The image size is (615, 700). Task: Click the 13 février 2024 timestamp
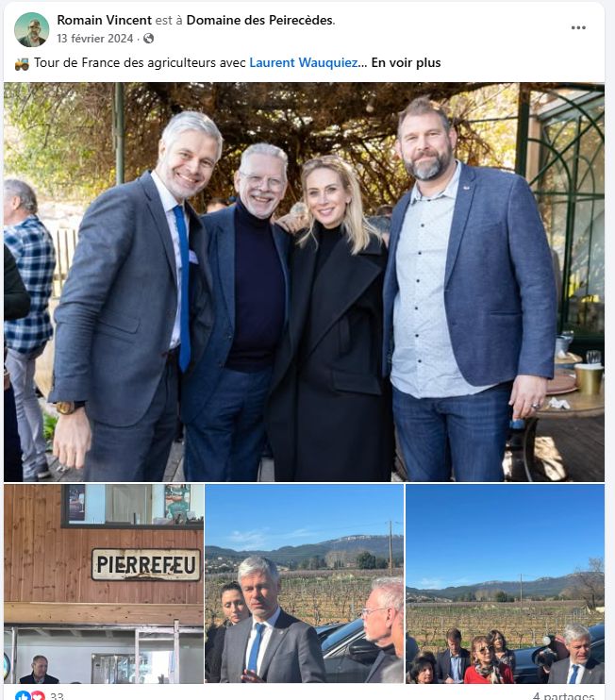tap(95, 39)
